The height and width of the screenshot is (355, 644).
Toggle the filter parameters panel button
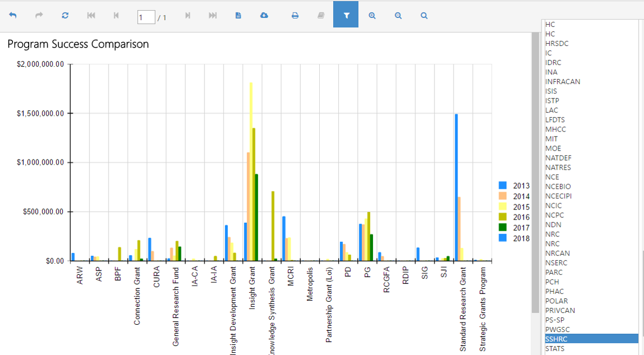[x=346, y=15]
